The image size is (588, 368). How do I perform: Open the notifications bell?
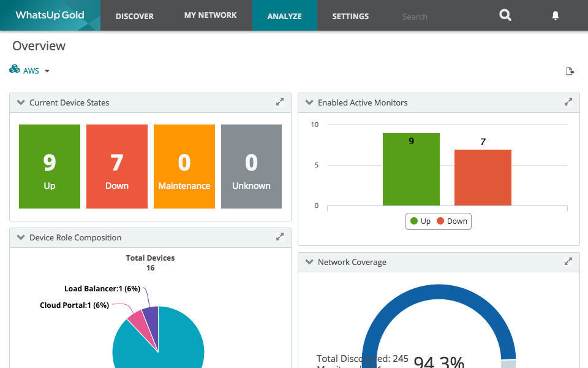(x=556, y=16)
